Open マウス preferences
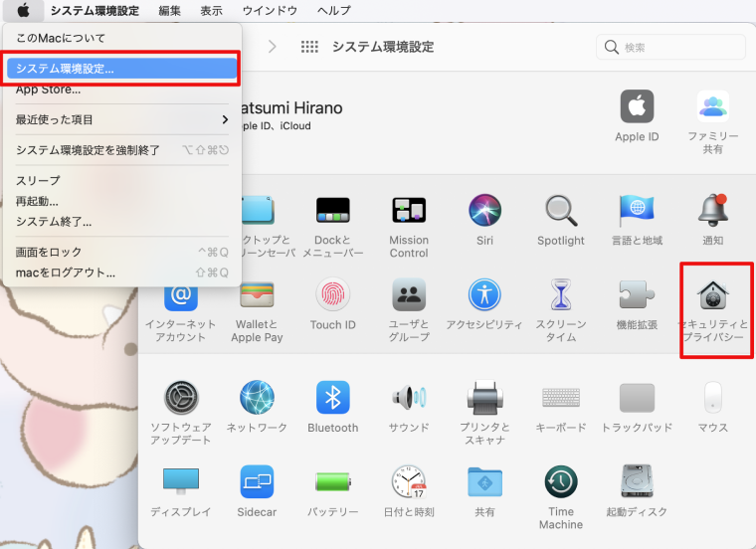The width and height of the screenshot is (756, 549). coord(712,407)
